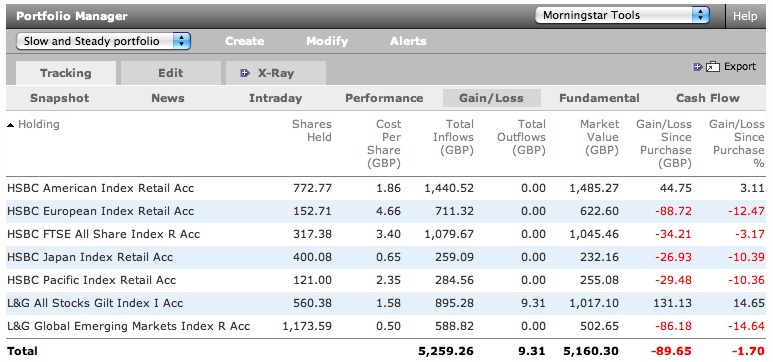Select the Performance view
Image resolution: width=773 pixels, height=362 pixels.
(x=384, y=98)
